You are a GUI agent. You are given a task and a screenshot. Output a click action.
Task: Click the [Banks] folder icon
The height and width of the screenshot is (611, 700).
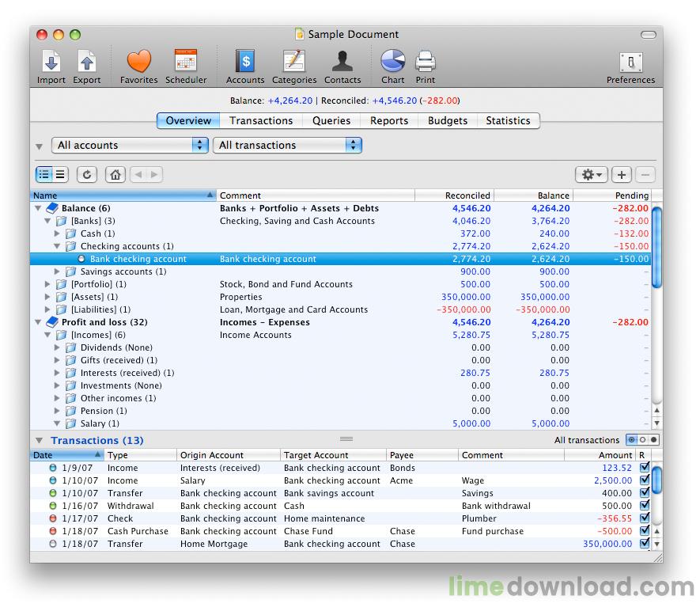click(x=61, y=221)
